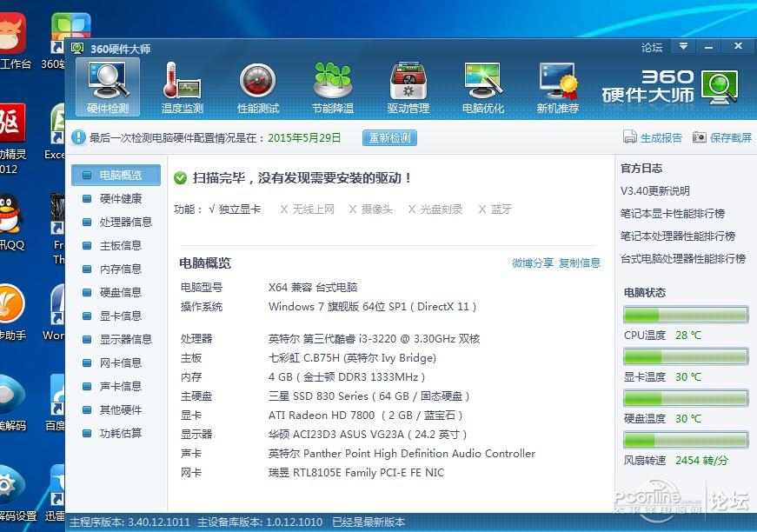The height and width of the screenshot is (532, 757).
Task: Select 主板信息 in the sidebar
Action: 116,245
